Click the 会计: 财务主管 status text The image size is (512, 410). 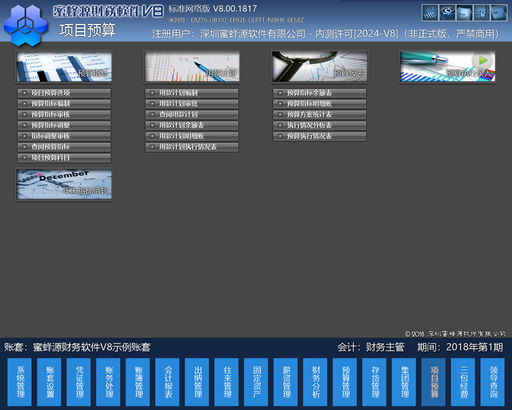click(371, 347)
